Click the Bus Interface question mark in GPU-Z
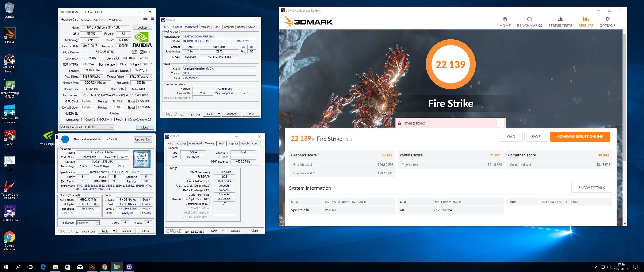The image size is (644, 272). coord(151,64)
